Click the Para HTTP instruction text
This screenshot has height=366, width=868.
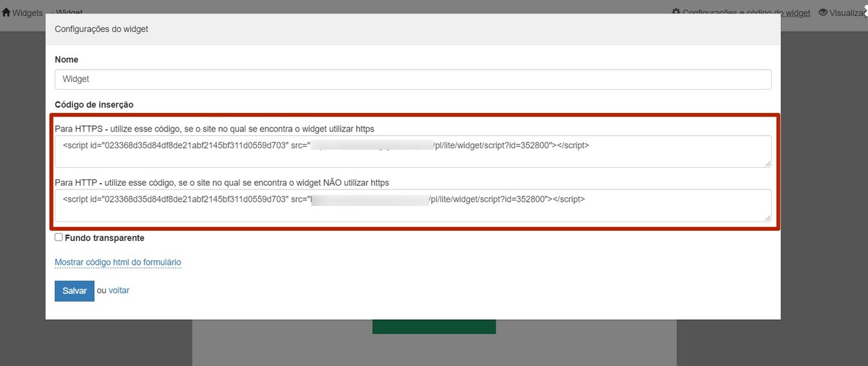click(x=222, y=182)
